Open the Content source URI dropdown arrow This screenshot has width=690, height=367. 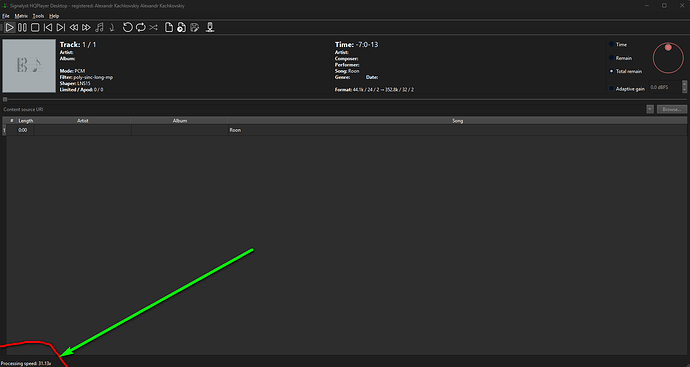tap(650, 109)
